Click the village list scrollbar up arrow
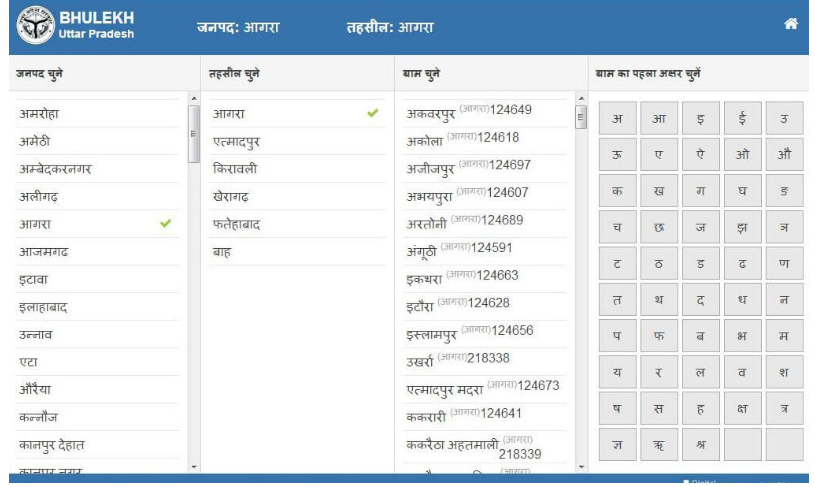The width and height of the screenshot is (815, 487). click(581, 98)
